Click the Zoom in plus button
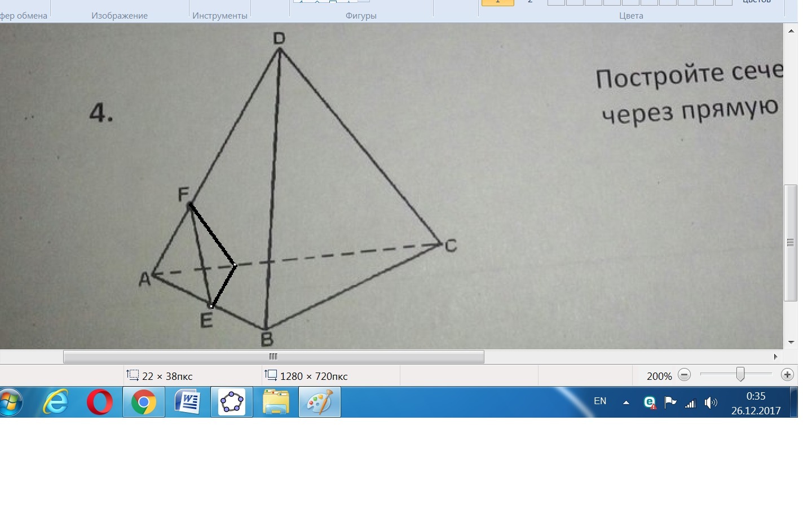Screen dimensions: 812x508 [x=787, y=375]
